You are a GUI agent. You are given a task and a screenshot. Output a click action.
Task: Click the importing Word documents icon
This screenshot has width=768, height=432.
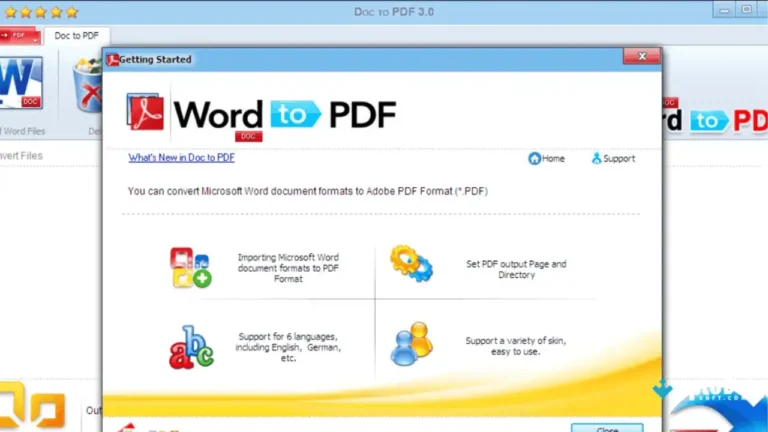pyautogui.click(x=191, y=267)
